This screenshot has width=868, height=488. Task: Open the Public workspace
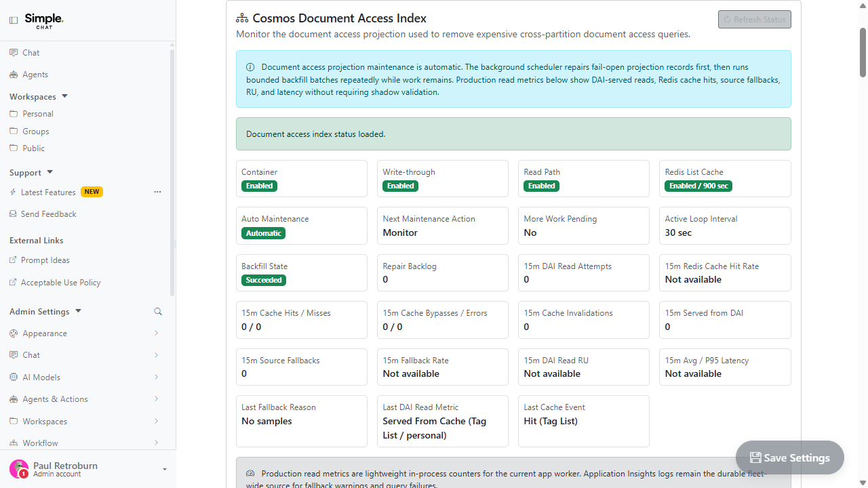point(33,148)
